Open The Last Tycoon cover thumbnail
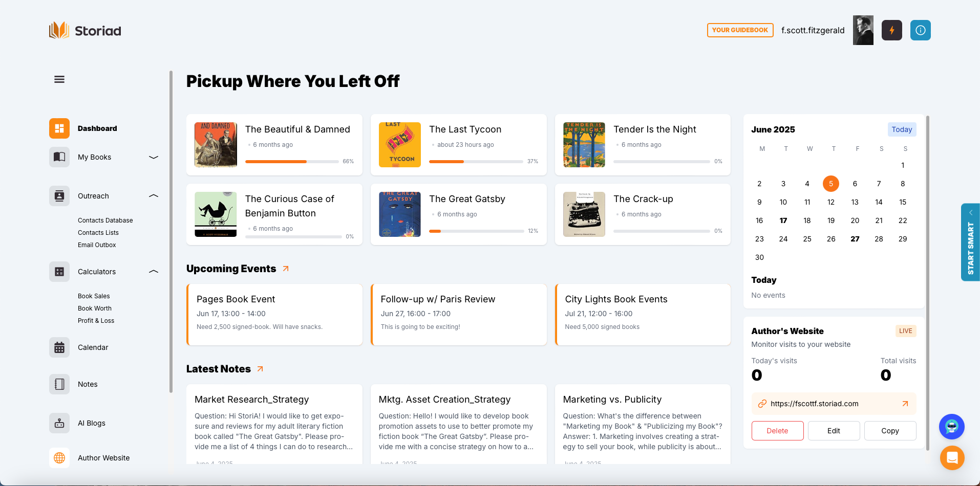Screen dimensions: 980x486 [400, 145]
